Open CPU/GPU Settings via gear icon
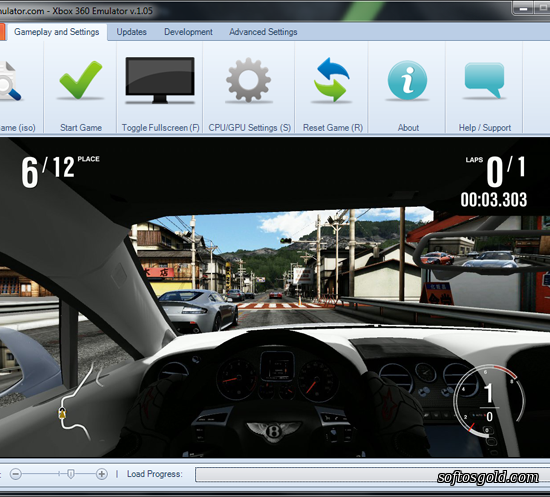Screen dimensions: 550x497 248,80
